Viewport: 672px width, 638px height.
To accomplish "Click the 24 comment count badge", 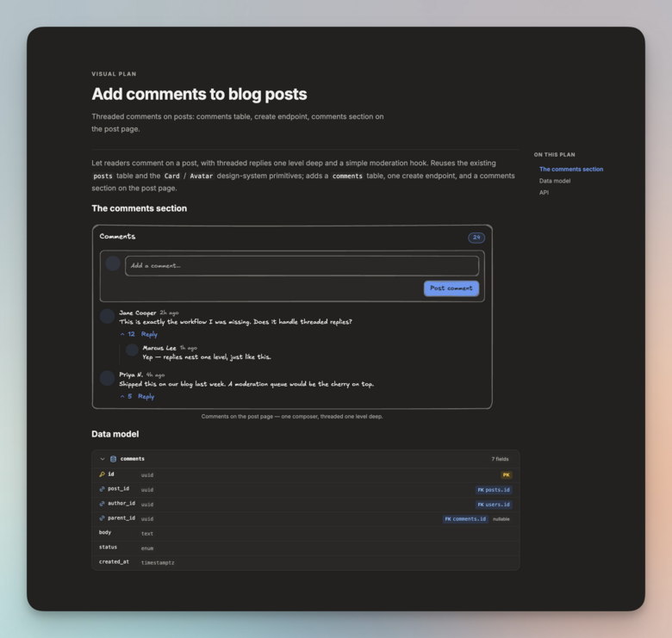I will [x=476, y=238].
